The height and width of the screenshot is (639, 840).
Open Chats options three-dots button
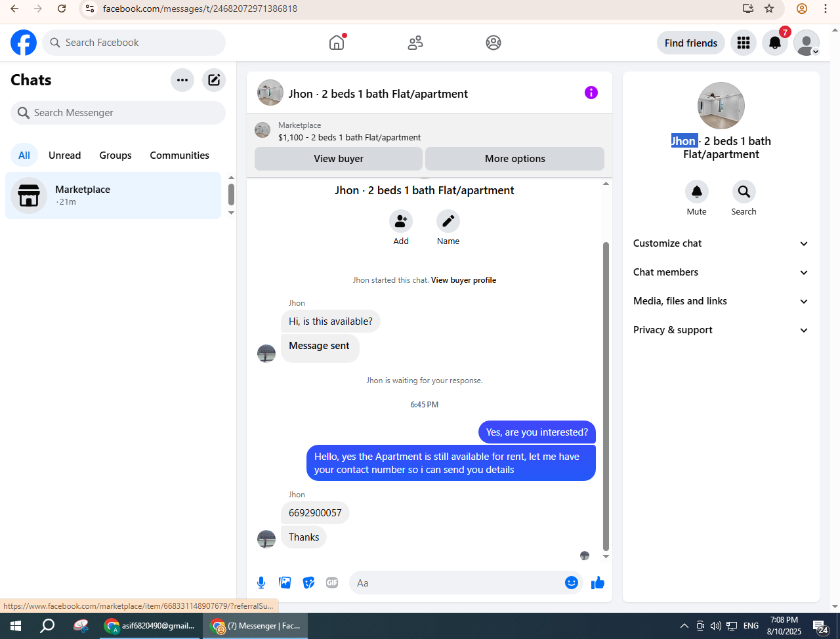tap(182, 80)
